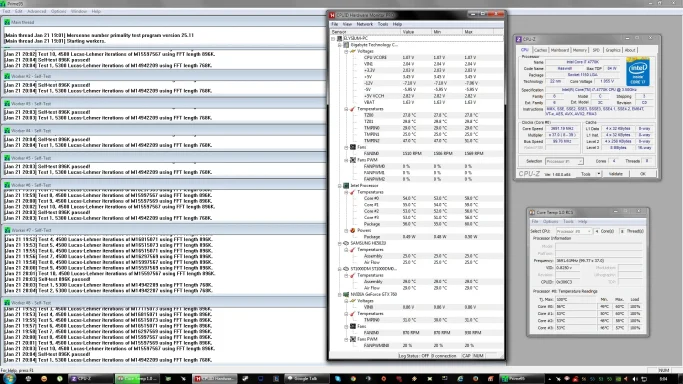Switch to the Caches tab in CPU-Z

[x=540, y=50]
